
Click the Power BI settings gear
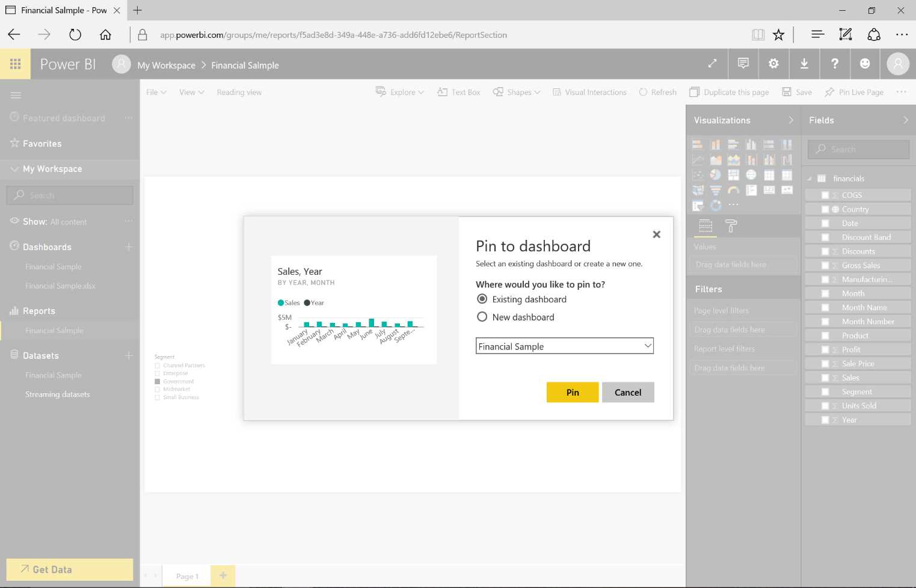point(773,64)
